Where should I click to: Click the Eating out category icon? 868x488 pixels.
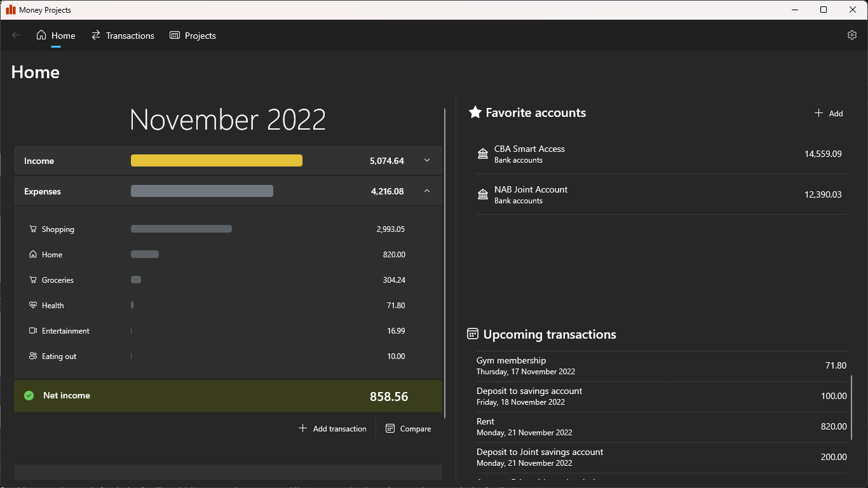(33, 356)
